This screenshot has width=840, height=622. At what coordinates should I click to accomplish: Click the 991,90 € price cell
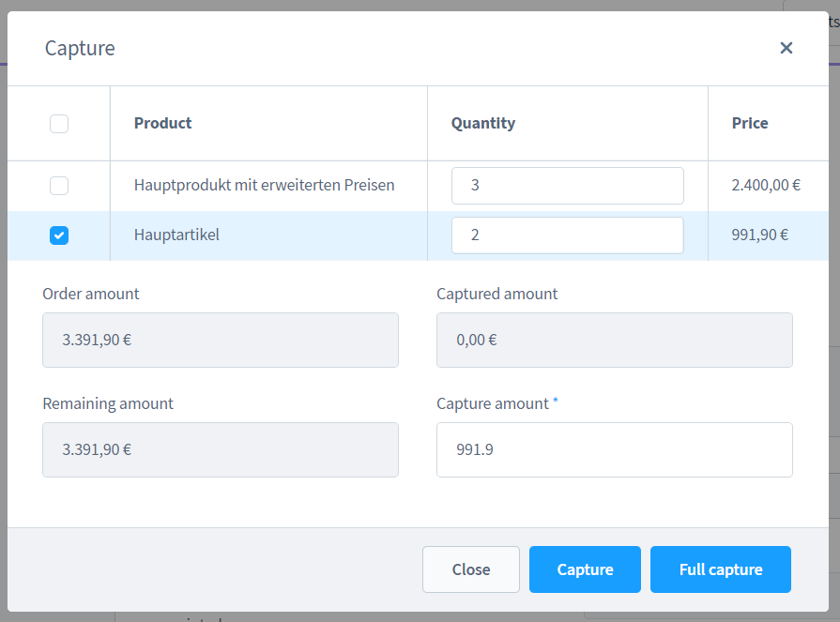[760, 235]
